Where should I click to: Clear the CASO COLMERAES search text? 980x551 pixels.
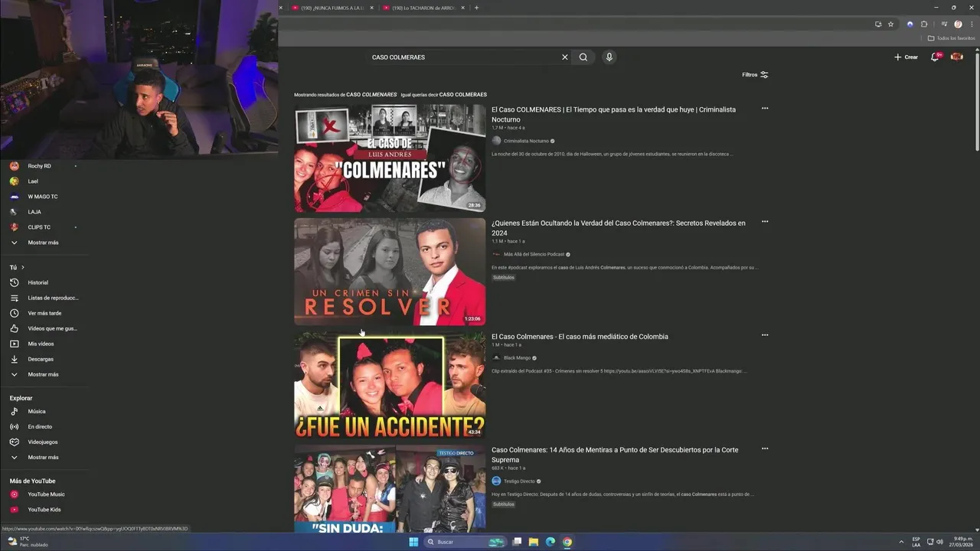565,57
